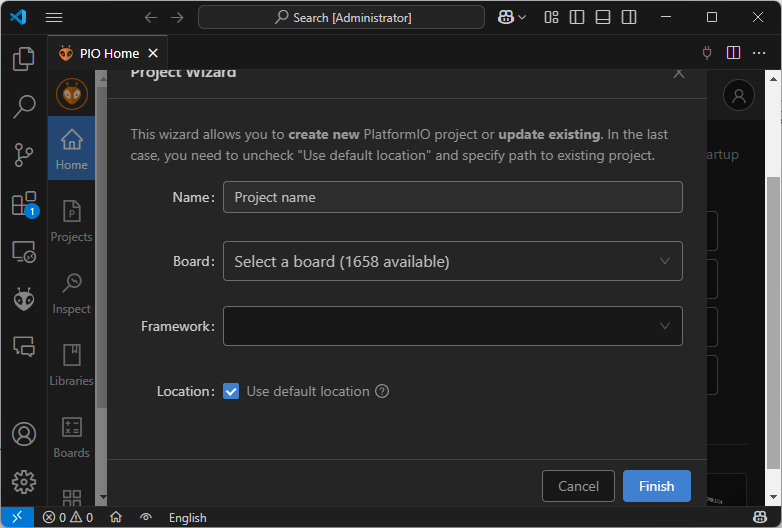Open the hamburger application menu
This screenshot has width=782, height=528.
(54, 17)
